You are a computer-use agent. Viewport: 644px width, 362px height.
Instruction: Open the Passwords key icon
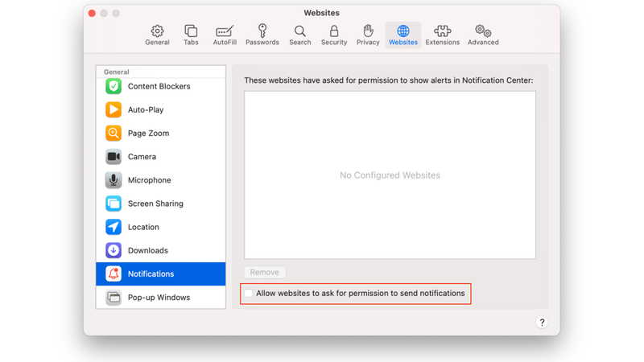(x=262, y=31)
